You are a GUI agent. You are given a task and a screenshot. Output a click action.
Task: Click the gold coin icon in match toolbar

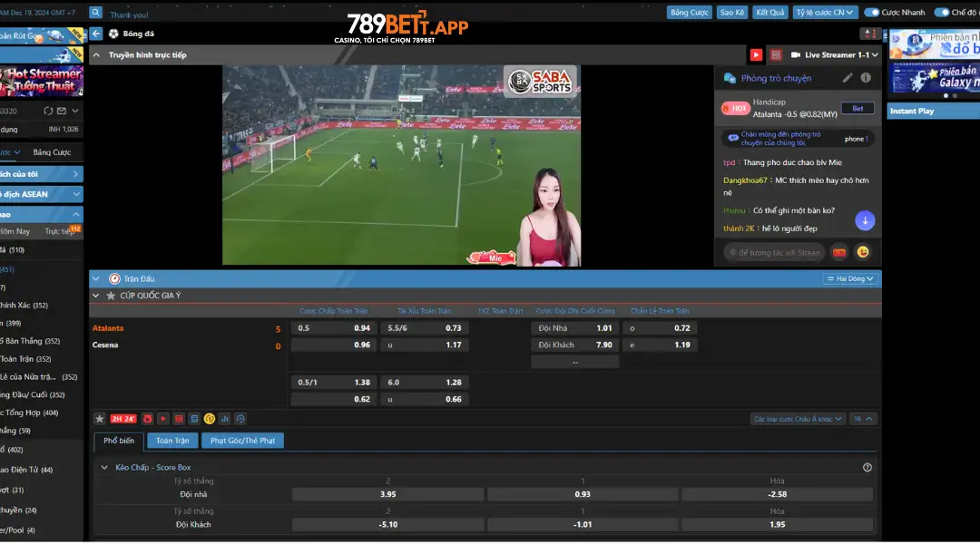[210, 419]
